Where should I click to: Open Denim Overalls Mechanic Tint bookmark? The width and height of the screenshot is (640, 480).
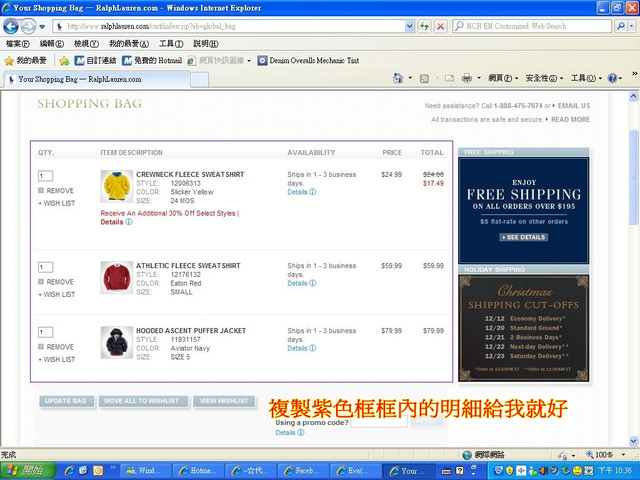coord(308,61)
